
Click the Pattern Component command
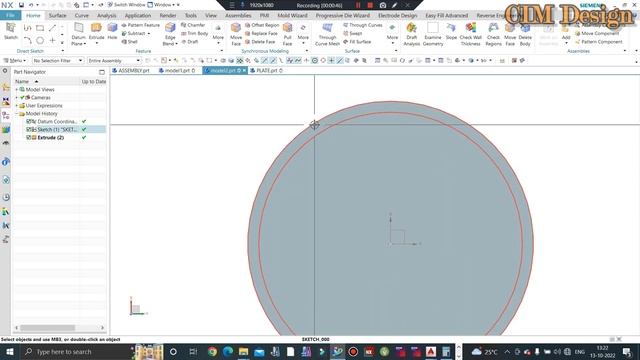pyautogui.click(x=599, y=42)
